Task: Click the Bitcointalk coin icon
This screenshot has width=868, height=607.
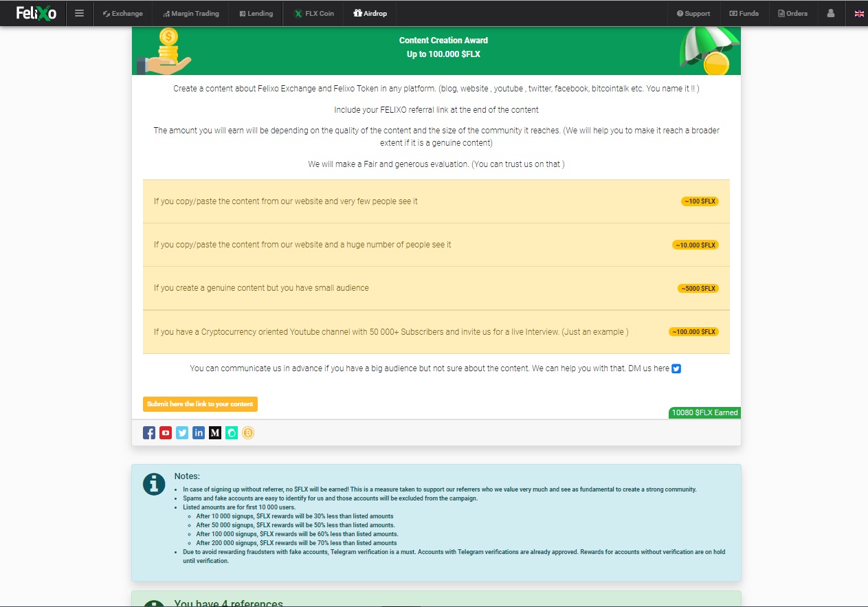Action: tap(248, 432)
